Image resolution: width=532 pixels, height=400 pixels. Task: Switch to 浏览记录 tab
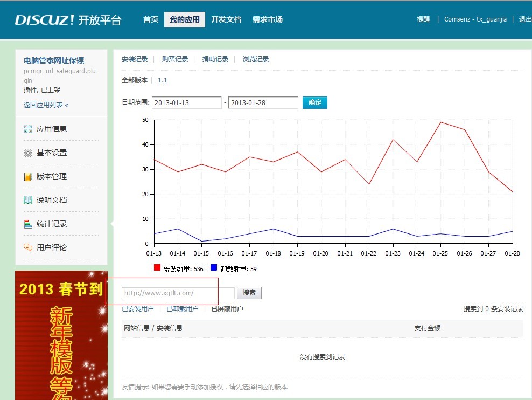pos(256,59)
